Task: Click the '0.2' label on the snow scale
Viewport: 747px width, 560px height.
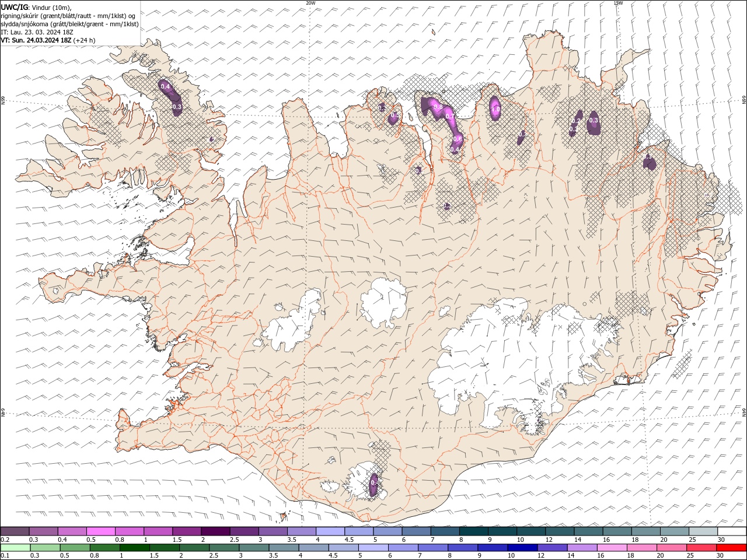Action: (4, 540)
